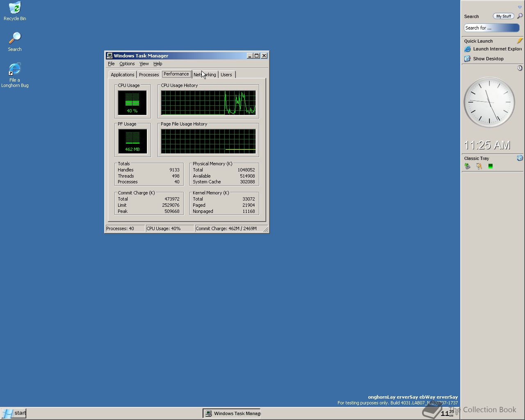This screenshot has height=420, width=525.
Task: Click the Windows Task Manager taskbar button
Action: click(233, 413)
